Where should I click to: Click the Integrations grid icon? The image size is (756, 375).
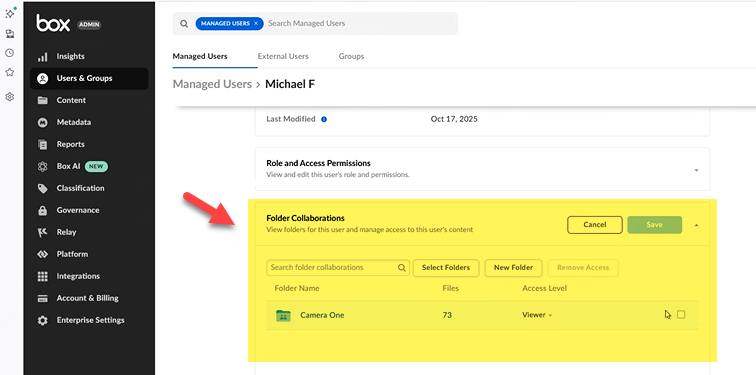42,276
